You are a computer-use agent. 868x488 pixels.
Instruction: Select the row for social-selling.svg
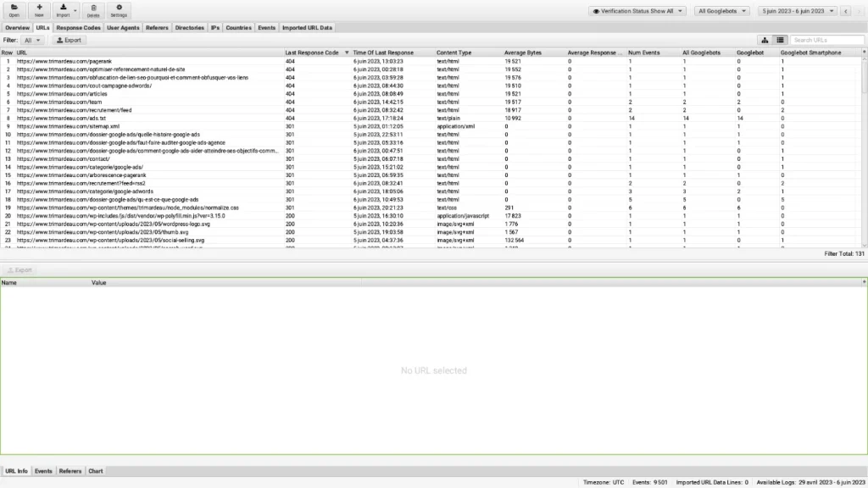431,241
